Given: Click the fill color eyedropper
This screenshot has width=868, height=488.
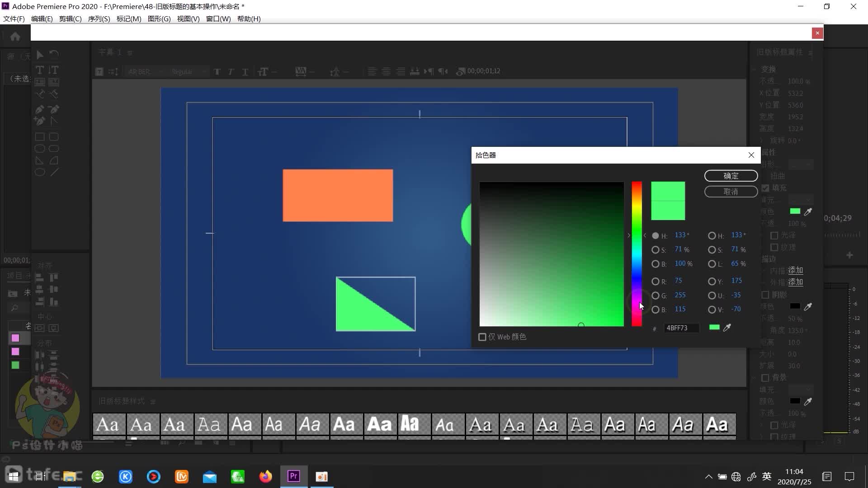Looking at the screenshot, I should pos(808,211).
